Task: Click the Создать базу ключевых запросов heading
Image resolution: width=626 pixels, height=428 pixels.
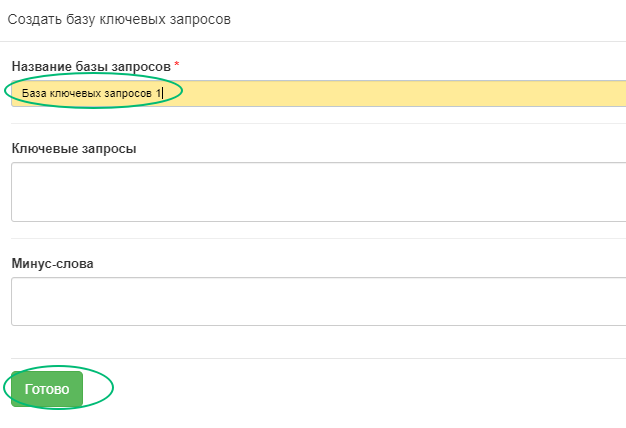Action: (119, 19)
